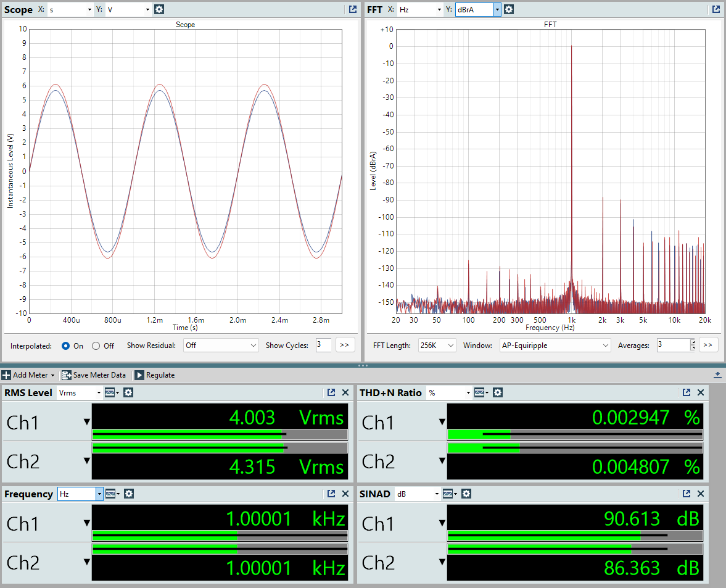The image size is (726, 588).
Task: Select Interpolated Off radio button
Action: click(96, 346)
